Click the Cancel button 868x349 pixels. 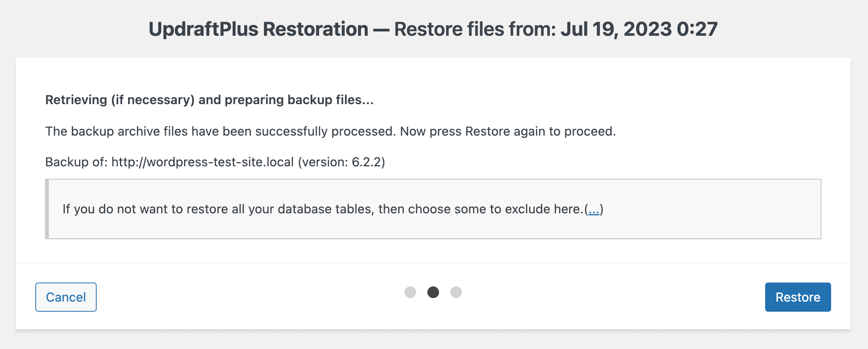(x=65, y=297)
